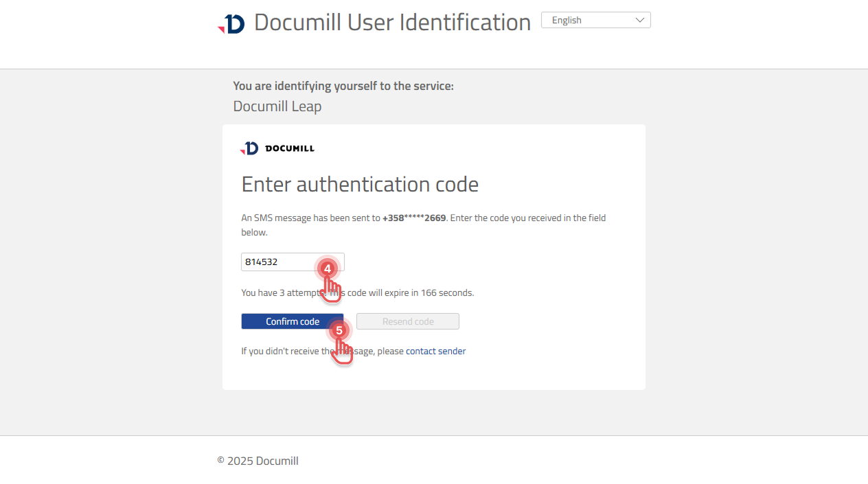Click the blue D mark above the heading
Screen dimensions: 868x484
[233, 22]
